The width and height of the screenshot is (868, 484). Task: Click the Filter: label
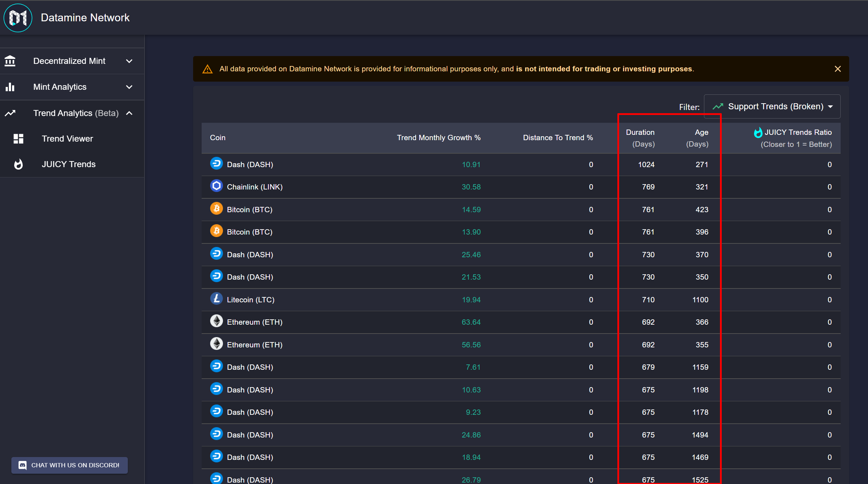pos(689,107)
